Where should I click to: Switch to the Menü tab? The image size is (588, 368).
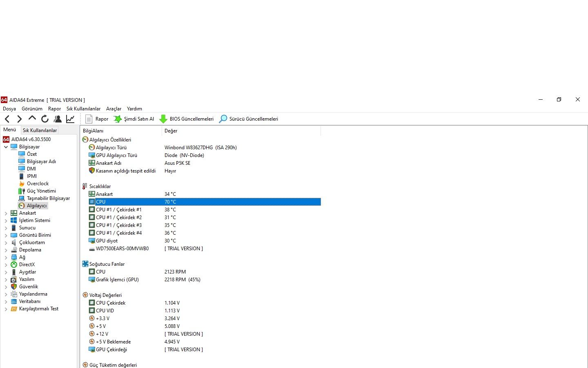click(10, 130)
